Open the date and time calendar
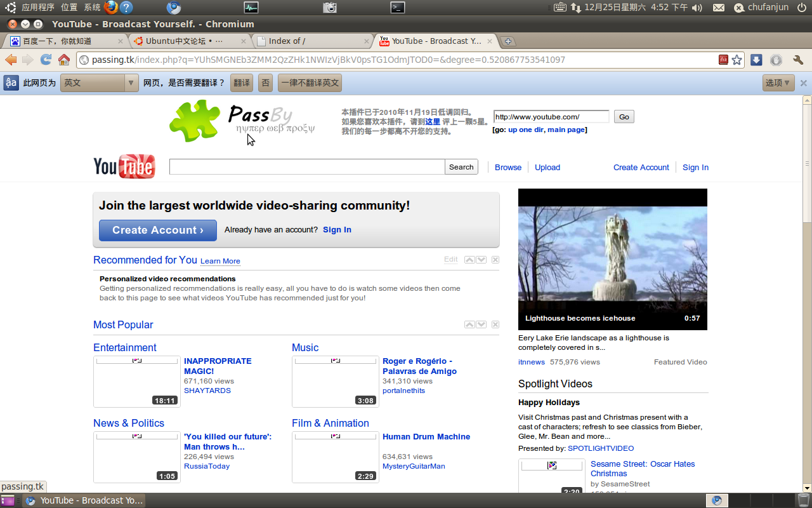The height and width of the screenshot is (508, 812). point(636,8)
